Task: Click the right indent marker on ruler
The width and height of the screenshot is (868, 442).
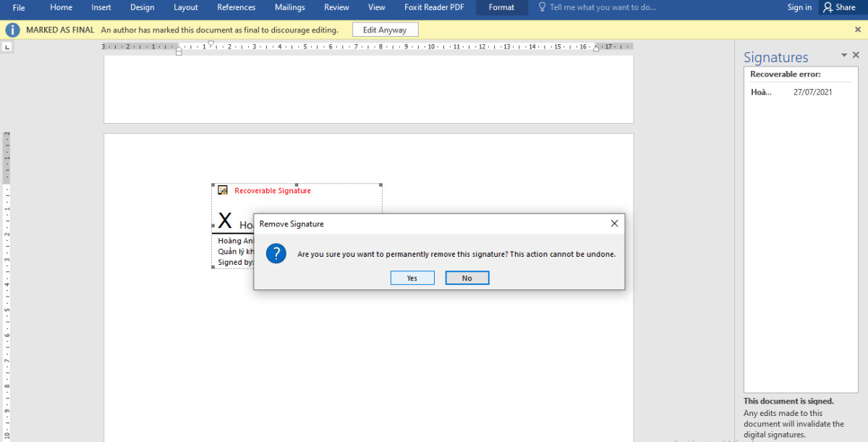Action: [x=596, y=49]
